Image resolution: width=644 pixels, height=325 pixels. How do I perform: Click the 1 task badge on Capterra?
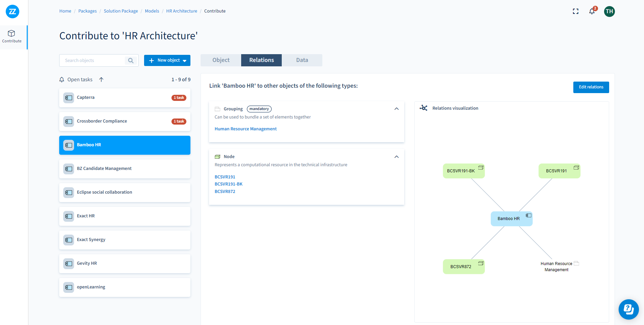point(179,98)
